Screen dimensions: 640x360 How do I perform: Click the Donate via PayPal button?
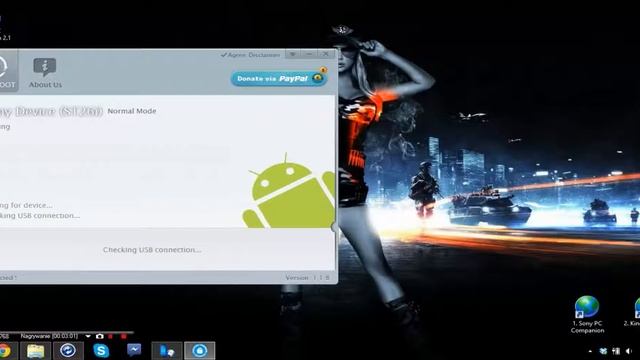pos(279,78)
